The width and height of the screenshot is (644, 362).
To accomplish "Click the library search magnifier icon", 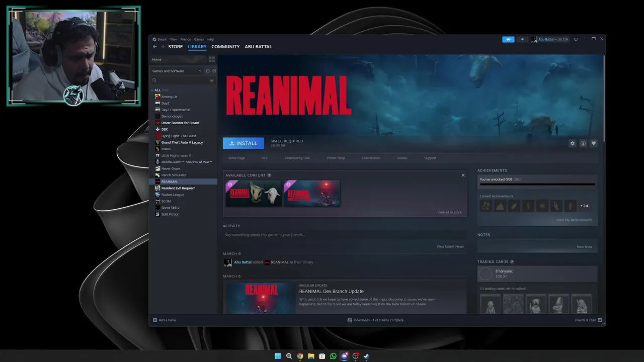I will tap(154, 80).
